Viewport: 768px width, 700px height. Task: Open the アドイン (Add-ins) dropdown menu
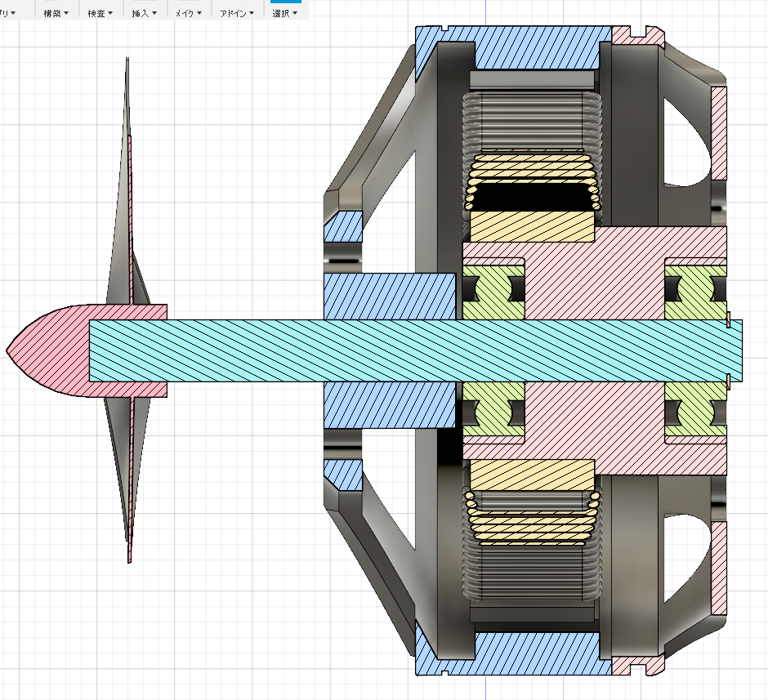(237, 13)
